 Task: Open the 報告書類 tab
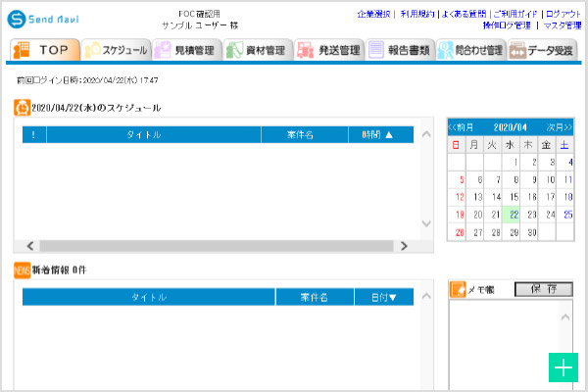click(x=400, y=50)
